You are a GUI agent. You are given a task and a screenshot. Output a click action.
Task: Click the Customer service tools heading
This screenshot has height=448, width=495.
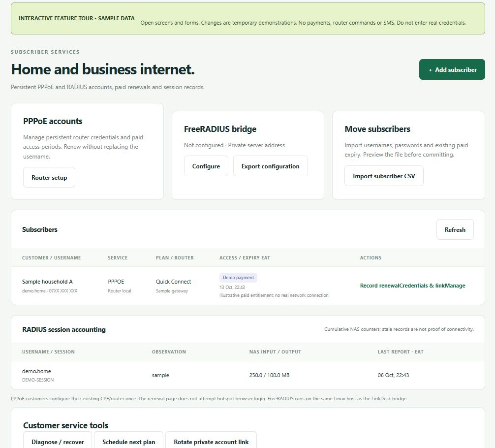65,425
